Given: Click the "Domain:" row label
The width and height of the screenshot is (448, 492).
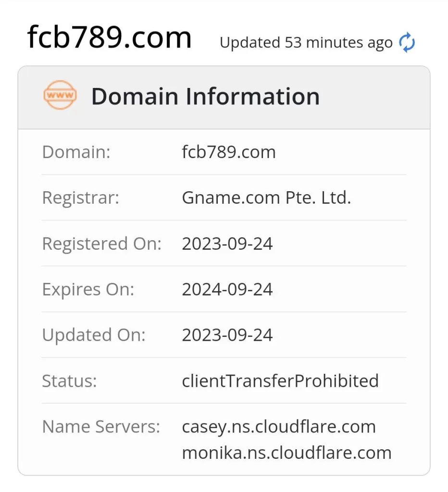Looking at the screenshot, I should 76,152.
